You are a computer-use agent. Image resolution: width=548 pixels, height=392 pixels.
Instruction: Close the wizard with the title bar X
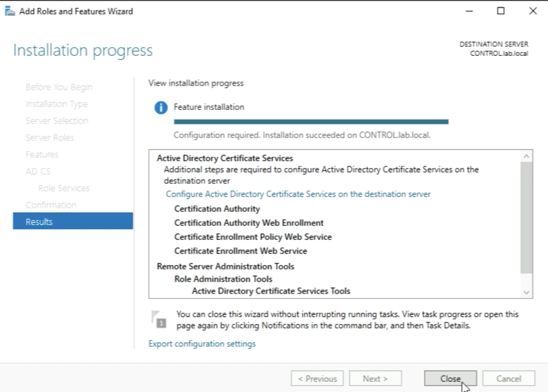tap(532, 11)
